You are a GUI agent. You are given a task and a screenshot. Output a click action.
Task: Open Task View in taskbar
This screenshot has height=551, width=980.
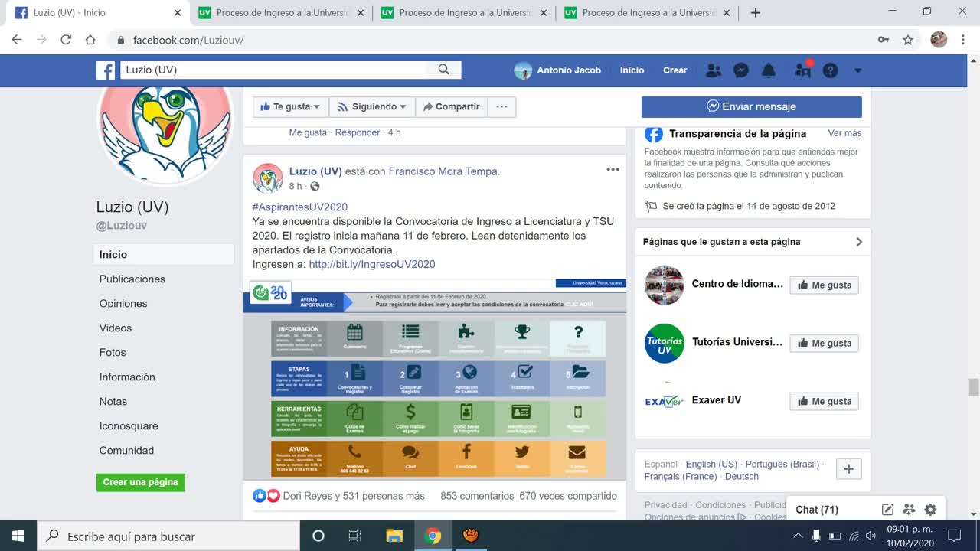[355, 536]
